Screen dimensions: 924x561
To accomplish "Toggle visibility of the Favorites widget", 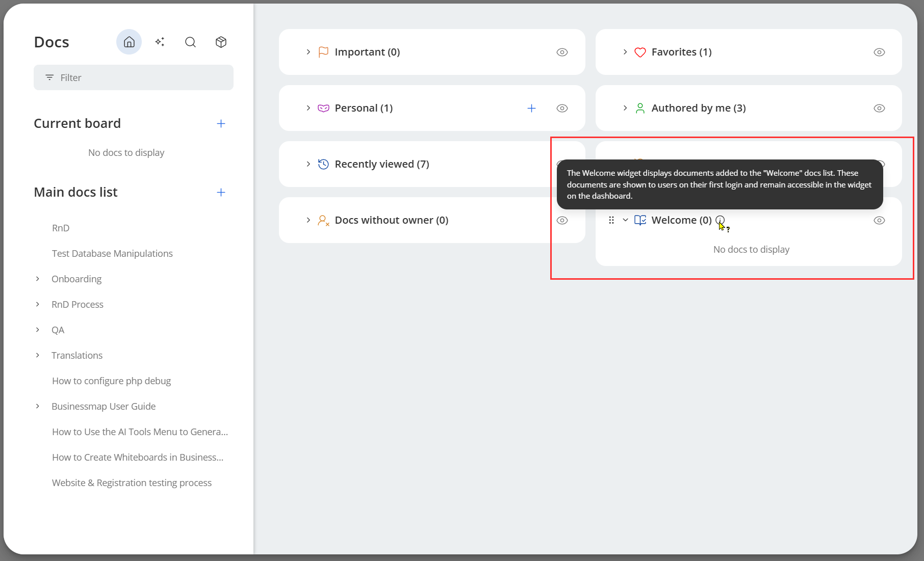I will click(879, 52).
